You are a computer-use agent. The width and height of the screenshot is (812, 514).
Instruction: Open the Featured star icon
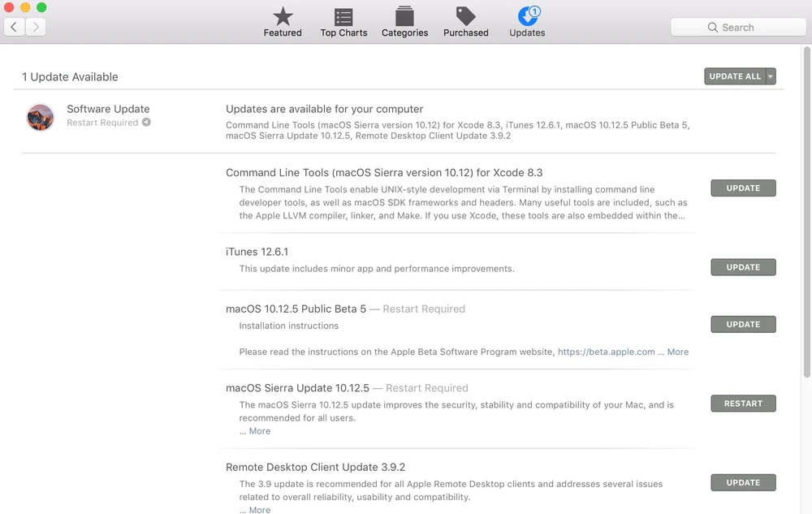click(283, 17)
